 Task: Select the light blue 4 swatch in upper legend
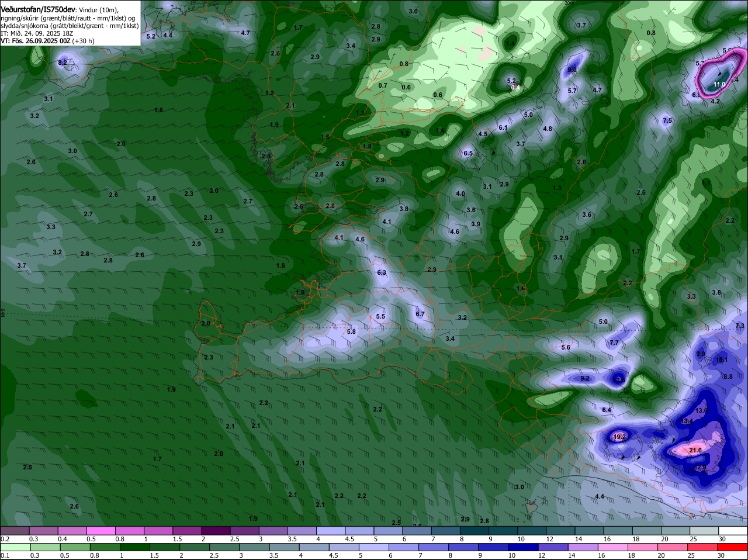pyautogui.click(x=331, y=531)
